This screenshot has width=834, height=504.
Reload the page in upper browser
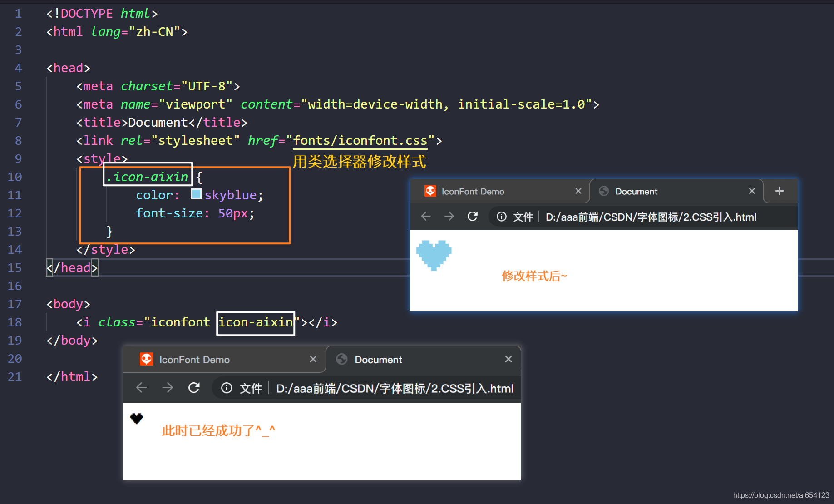(473, 217)
